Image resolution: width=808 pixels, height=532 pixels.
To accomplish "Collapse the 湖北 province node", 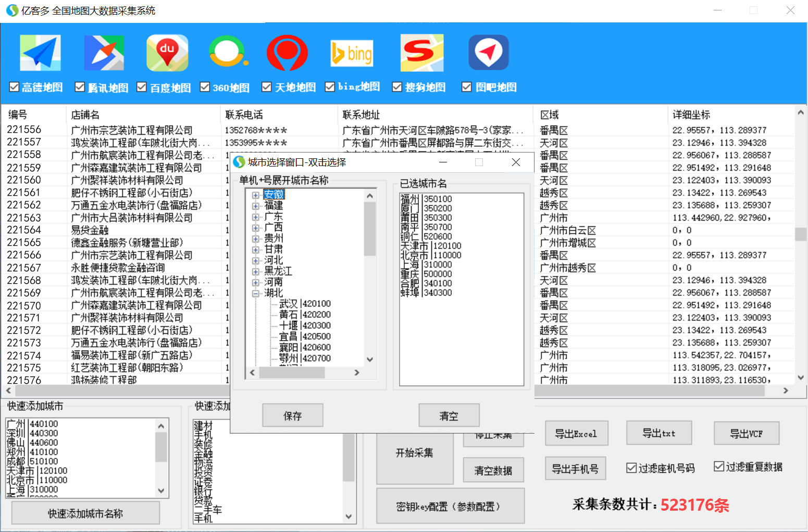I will 255,293.
